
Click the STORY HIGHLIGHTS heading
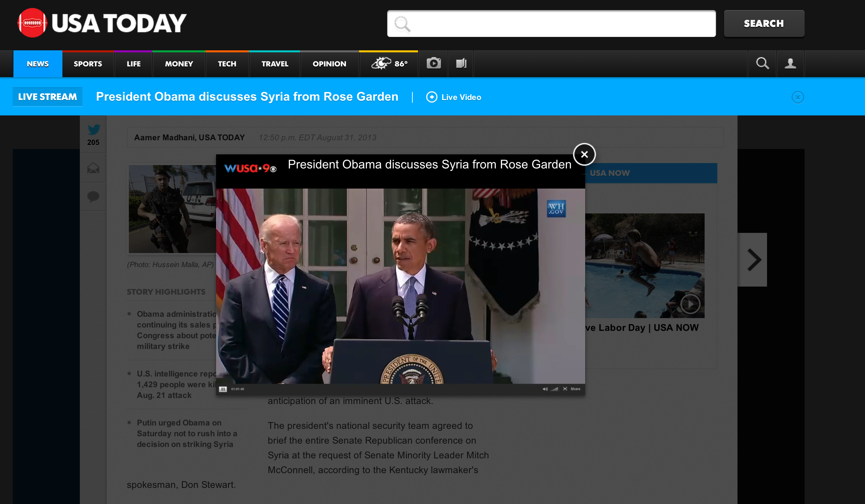click(x=166, y=292)
